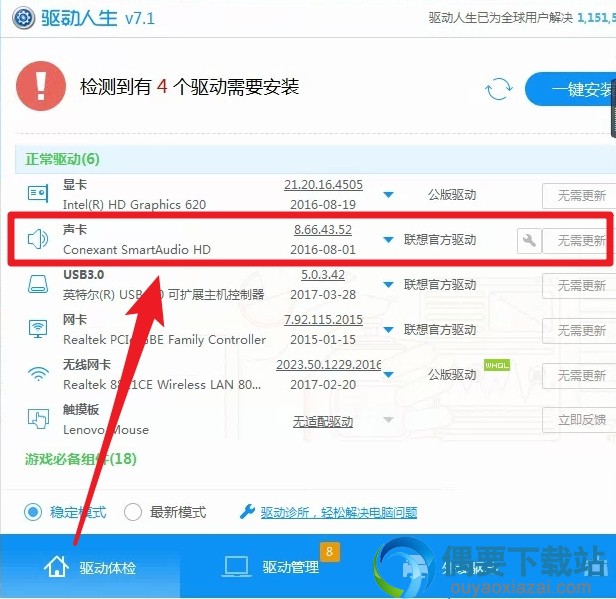Screen dimensions: 616x599
Task: Click the USB3.0 drive icon
Action: (x=38, y=284)
